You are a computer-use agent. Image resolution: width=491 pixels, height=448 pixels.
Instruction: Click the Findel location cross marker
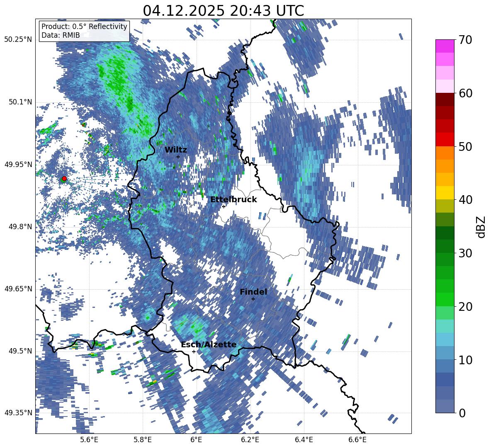click(253, 299)
